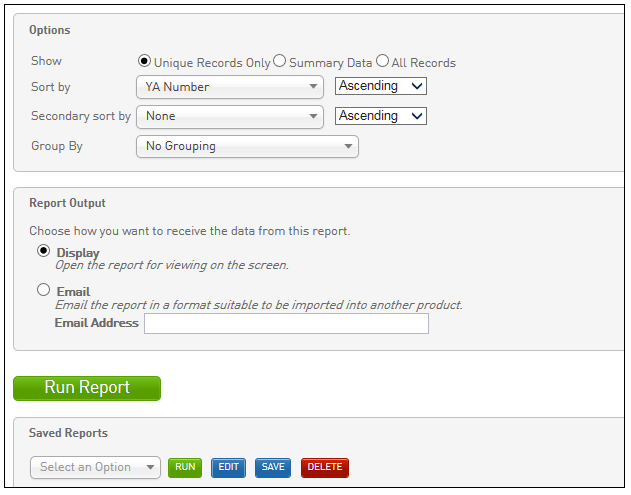The image size is (631, 495).
Task: Open Ascending dropdown for Sort by
Action: click(x=381, y=86)
